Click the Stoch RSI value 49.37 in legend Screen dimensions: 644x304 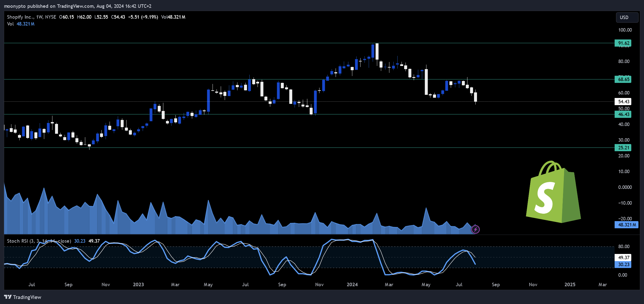pos(94,241)
